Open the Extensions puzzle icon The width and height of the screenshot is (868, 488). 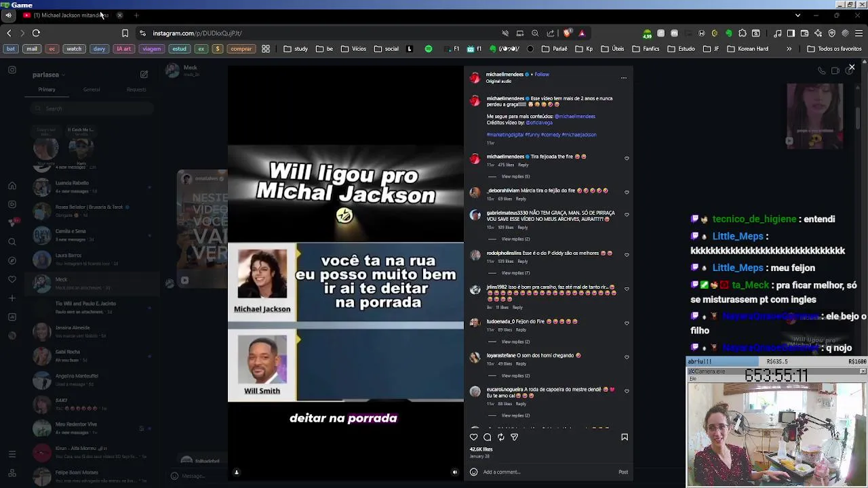(x=743, y=33)
